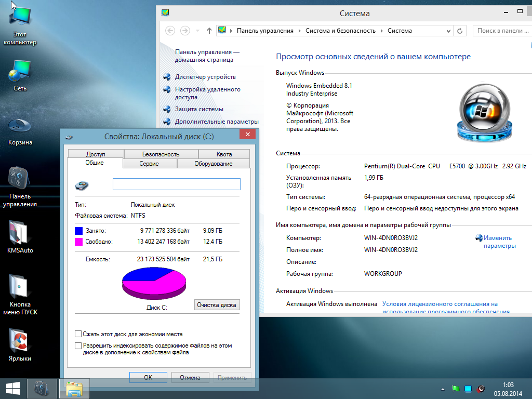Open Диспетчер устройств link
Image resolution: width=532 pixels, height=399 pixels.
coord(205,77)
